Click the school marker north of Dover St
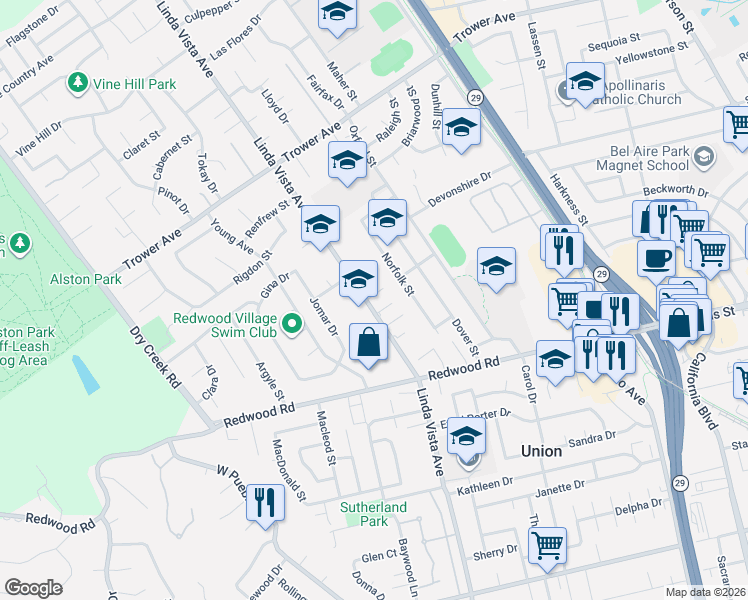 point(496,267)
